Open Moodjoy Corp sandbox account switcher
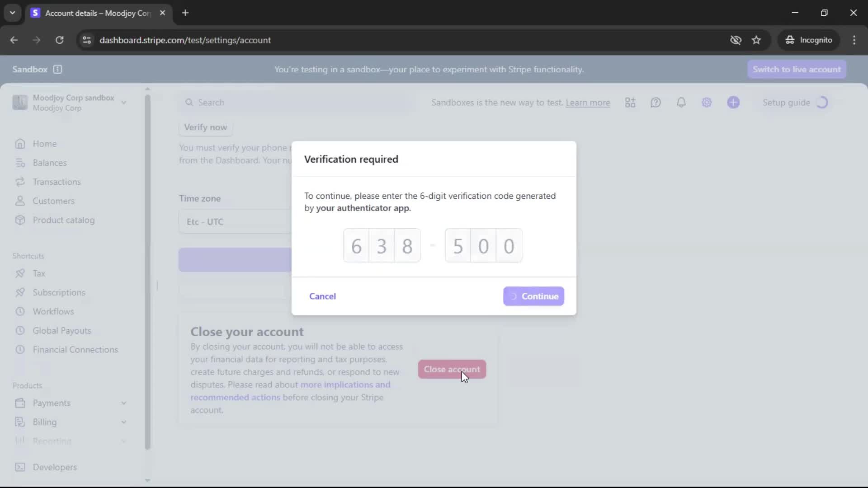 click(x=70, y=103)
